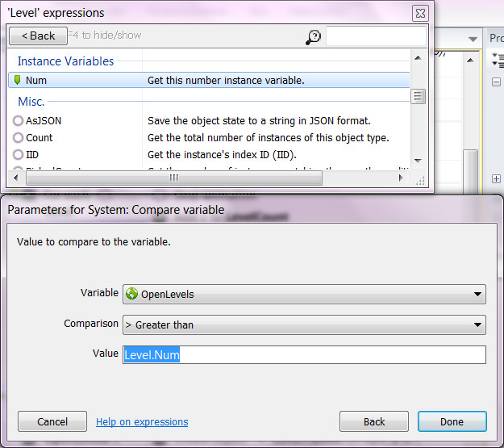Go back in the expressions panel
The image size is (504, 448).
point(38,36)
